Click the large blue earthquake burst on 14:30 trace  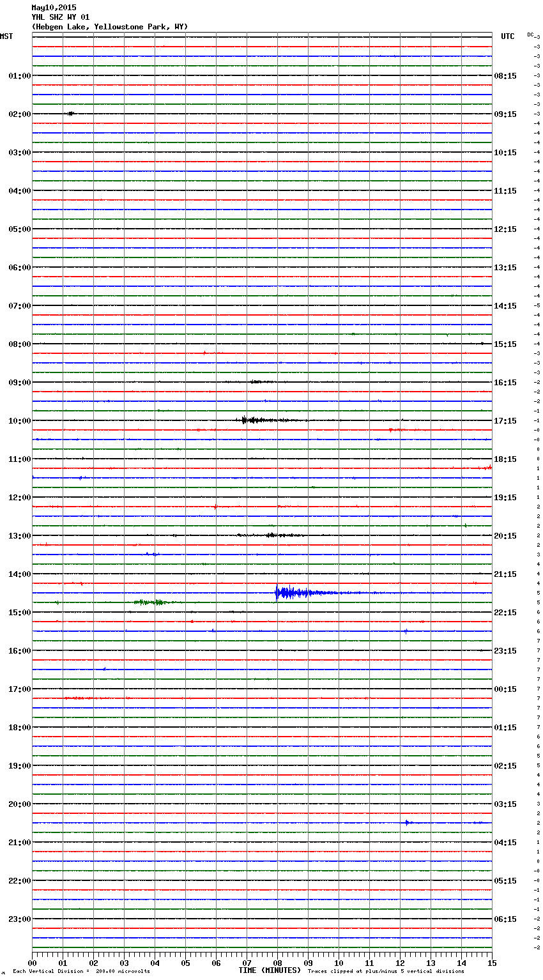point(307,593)
